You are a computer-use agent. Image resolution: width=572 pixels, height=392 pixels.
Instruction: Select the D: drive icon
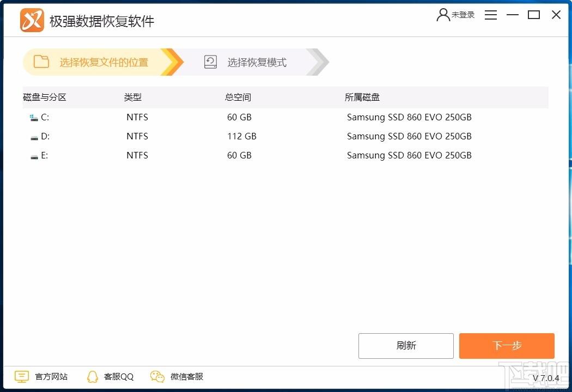click(x=34, y=138)
